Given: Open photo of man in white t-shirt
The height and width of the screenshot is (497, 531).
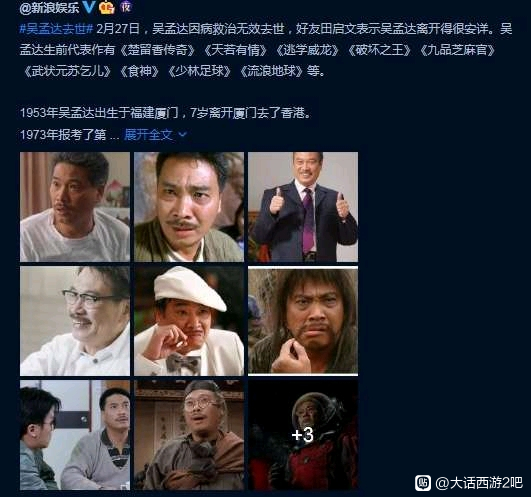Looking at the screenshot, I should (x=75, y=207).
